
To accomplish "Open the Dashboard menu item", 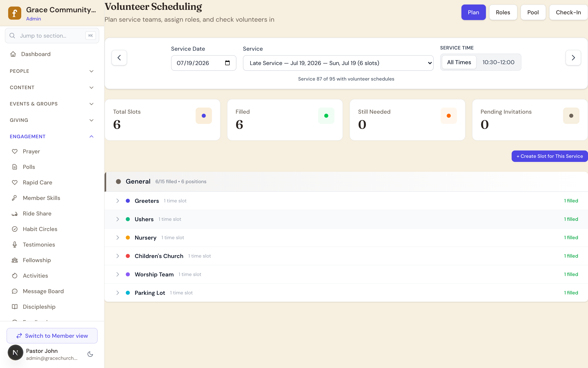I will pyautogui.click(x=52, y=54).
